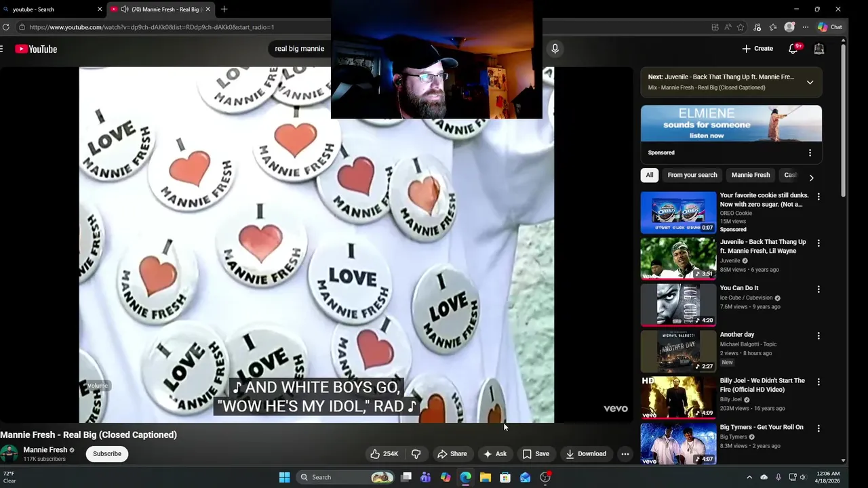Click the Read aloud icon

point(728,27)
